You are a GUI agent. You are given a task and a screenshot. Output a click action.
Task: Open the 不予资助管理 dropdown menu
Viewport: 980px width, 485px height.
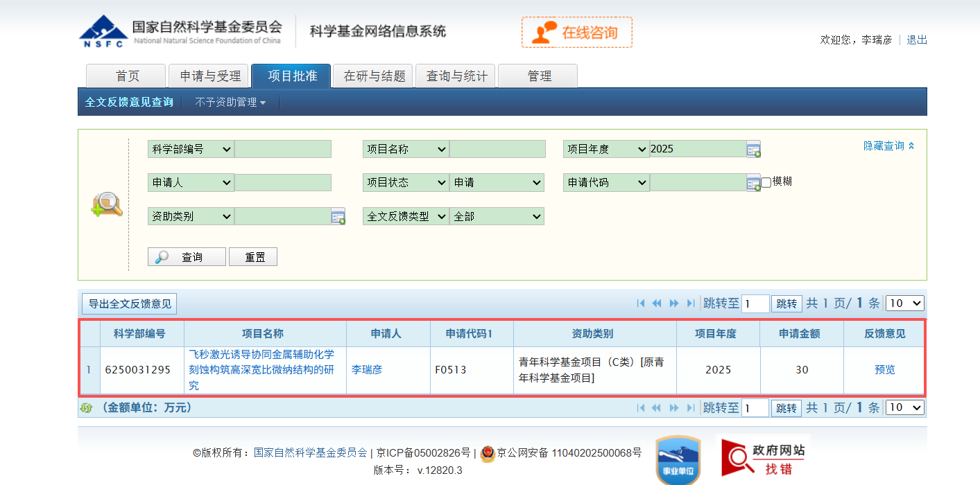pos(230,101)
